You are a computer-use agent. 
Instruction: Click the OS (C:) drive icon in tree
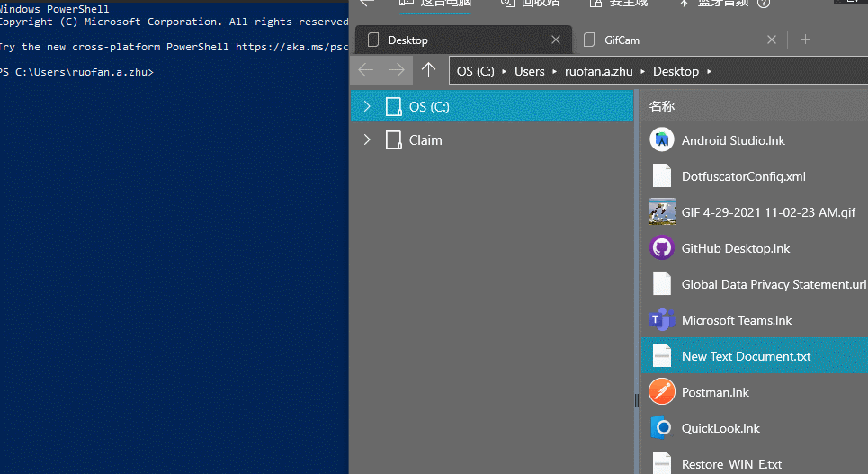(x=394, y=106)
